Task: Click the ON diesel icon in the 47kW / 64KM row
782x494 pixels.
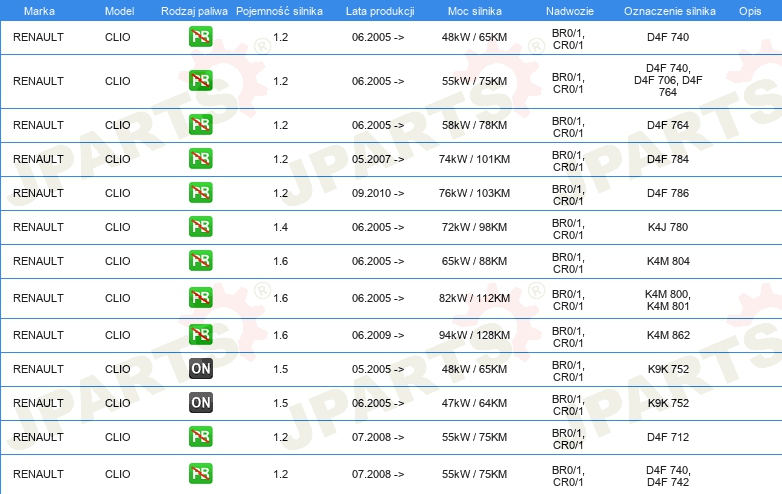Action: click(x=200, y=403)
